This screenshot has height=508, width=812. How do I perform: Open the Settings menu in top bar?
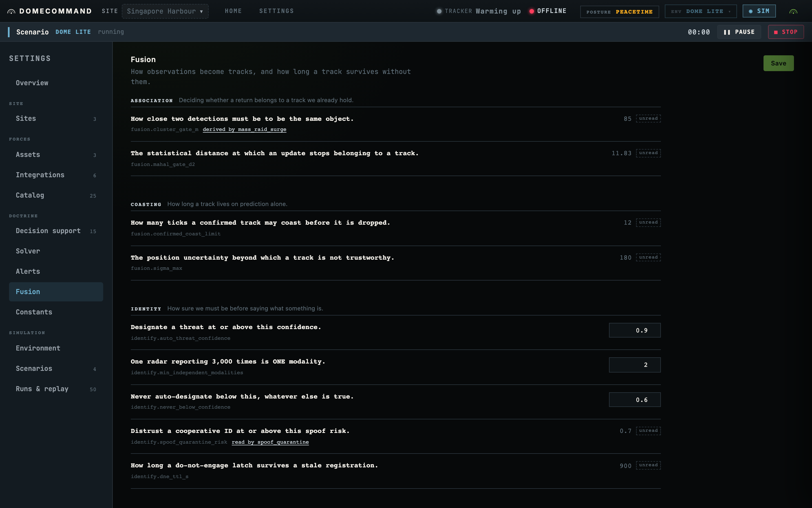276,11
